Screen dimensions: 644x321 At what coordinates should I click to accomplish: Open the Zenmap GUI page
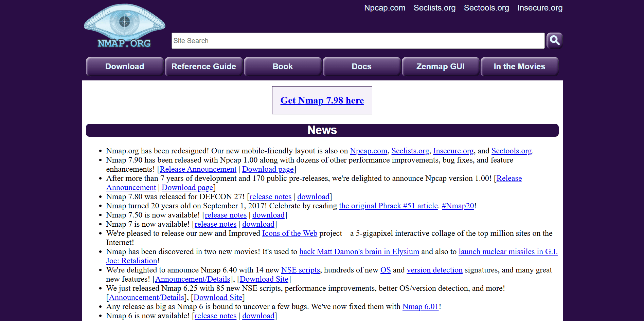point(441,67)
